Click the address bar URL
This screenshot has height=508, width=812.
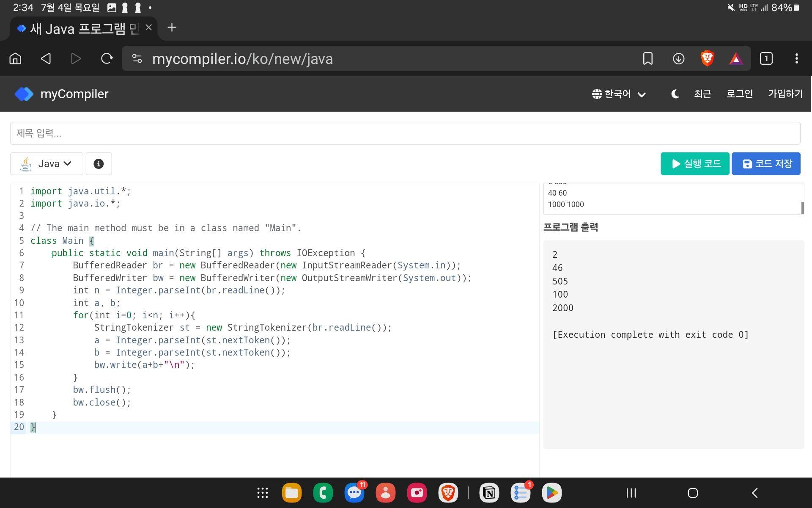(242, 59)
